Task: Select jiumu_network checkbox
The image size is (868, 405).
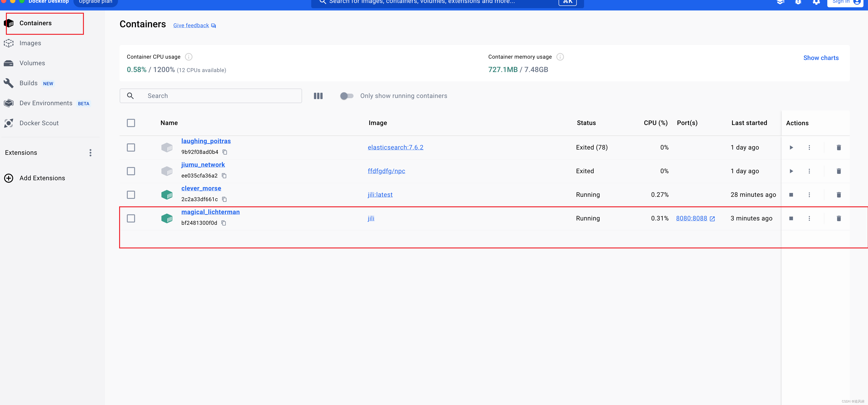Action: tap(131, 171)
